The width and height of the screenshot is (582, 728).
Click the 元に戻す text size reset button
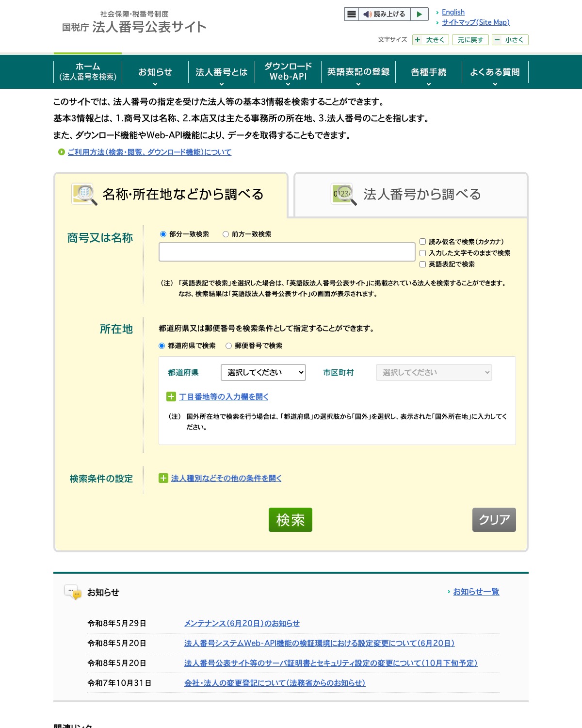pyautogui.click(x=470, y=40)
